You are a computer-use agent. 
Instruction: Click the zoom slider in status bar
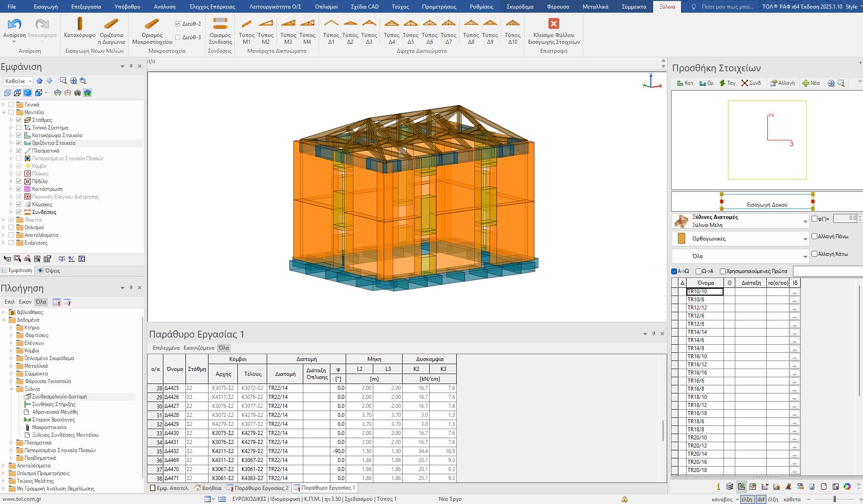click(x=835, y=499)
